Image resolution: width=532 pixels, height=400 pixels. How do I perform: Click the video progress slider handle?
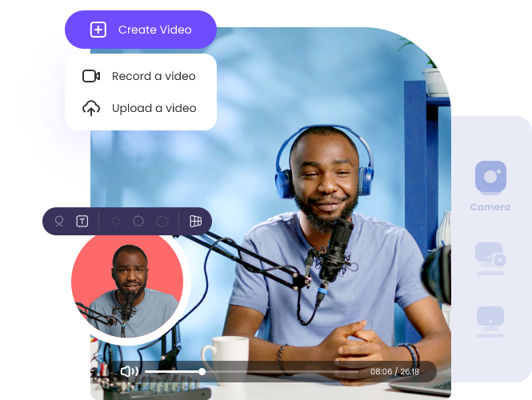tap(202, 371)
